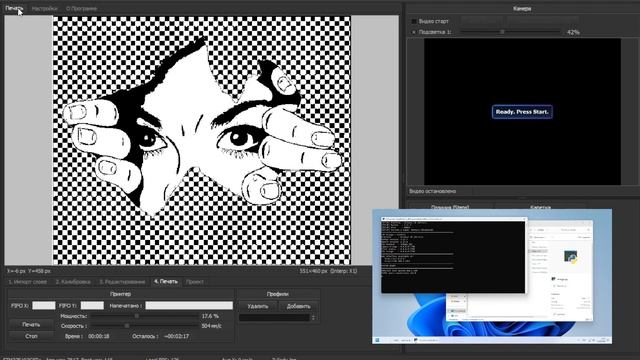The image size is (640, 360).
Task: Click the Python file icon in the preview
Action: 571,256
